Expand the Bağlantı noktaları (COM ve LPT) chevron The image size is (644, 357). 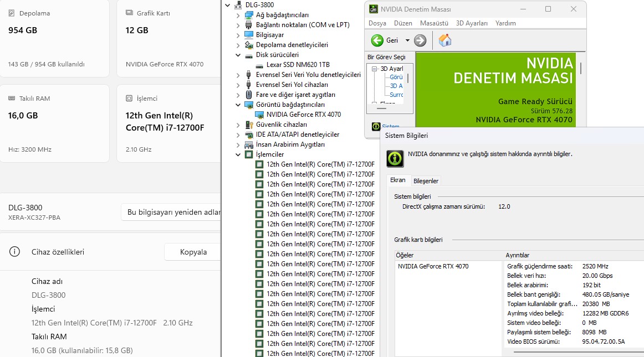point(238,25)
